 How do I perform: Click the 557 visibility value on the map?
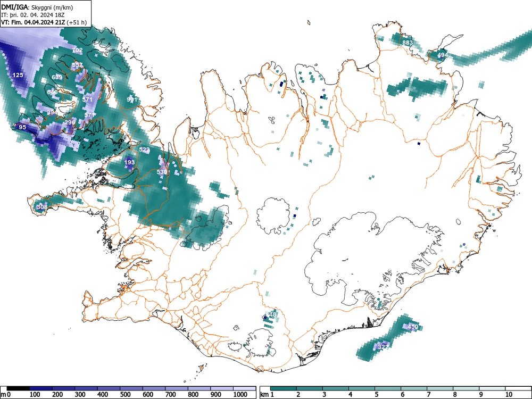coord(77,65)
